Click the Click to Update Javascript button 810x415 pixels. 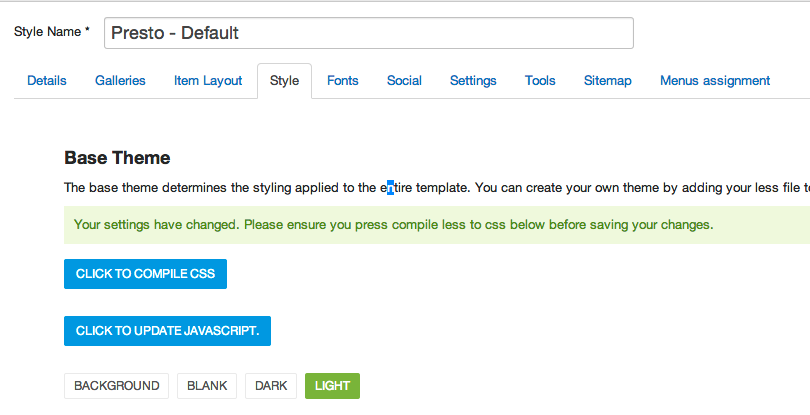point(167,331)
